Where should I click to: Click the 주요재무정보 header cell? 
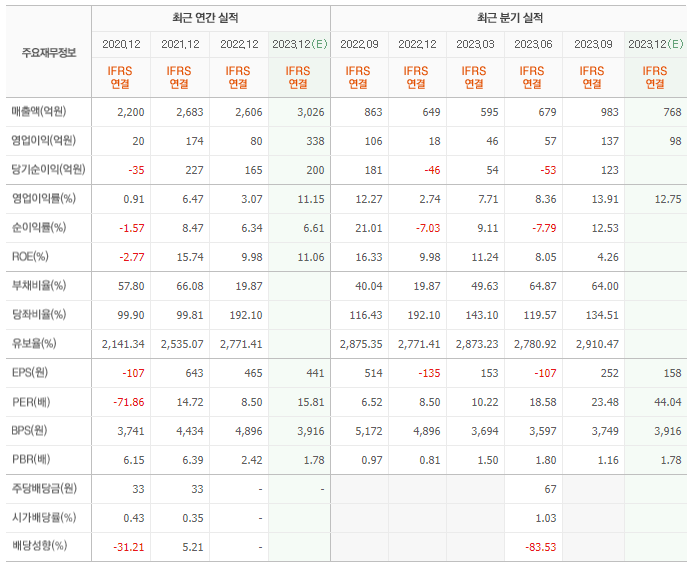point(49,53)
